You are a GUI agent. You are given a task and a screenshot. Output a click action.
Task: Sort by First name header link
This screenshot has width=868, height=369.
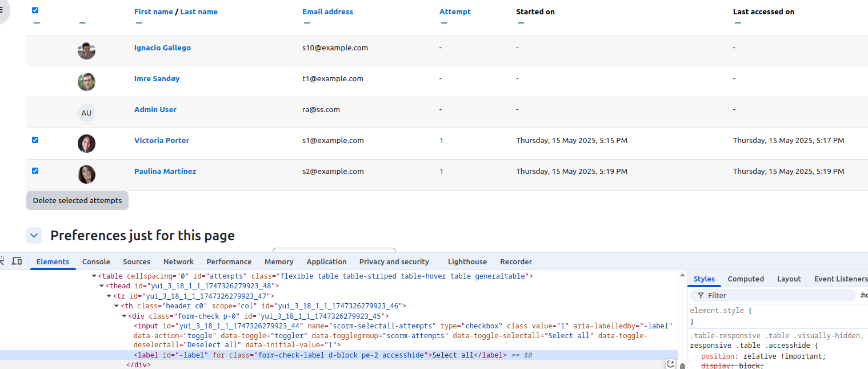pos(153,11)
